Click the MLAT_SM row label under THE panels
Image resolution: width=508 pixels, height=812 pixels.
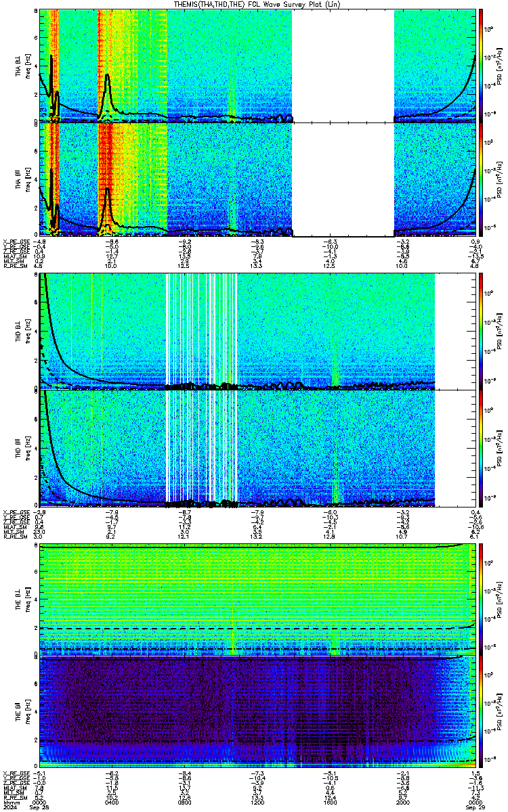point(14,788)
